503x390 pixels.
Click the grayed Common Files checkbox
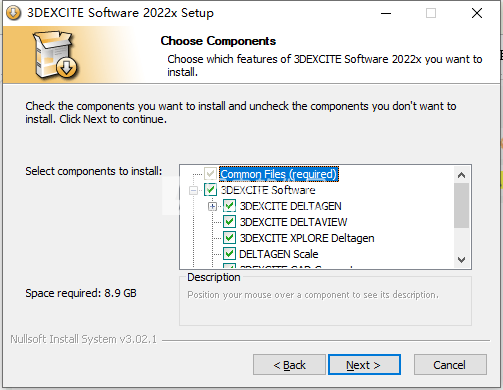point(210,174)
